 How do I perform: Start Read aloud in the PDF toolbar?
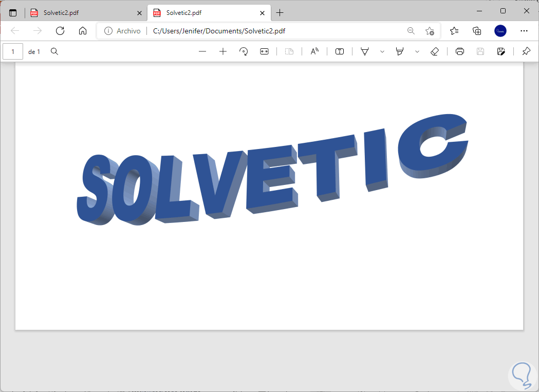pyautogui.click(x=314, y=51)
